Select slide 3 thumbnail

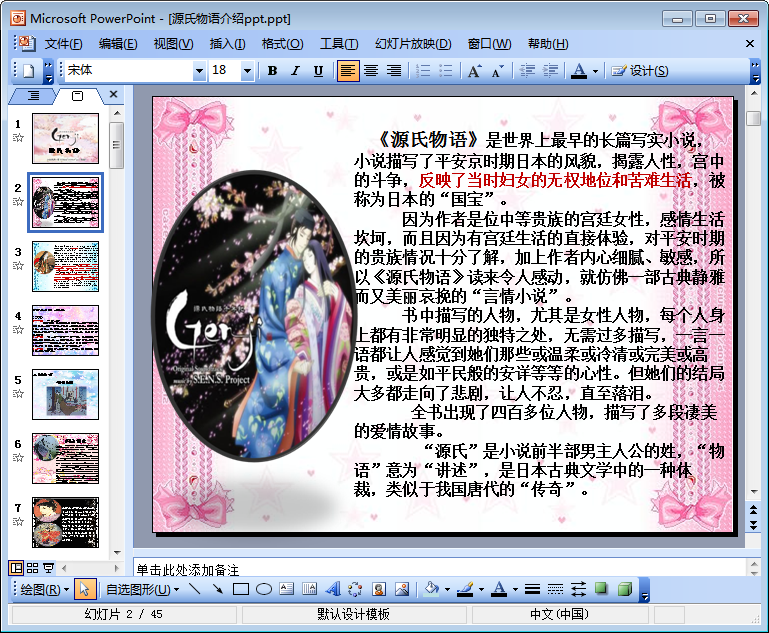click(x=65, y=266)
